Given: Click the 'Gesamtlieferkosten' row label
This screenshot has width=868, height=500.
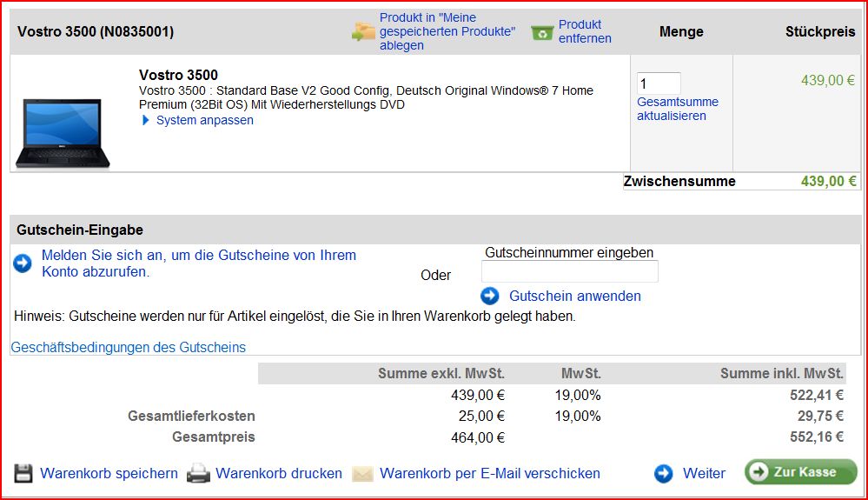Looking at the screenshot, I should [191, 416].
